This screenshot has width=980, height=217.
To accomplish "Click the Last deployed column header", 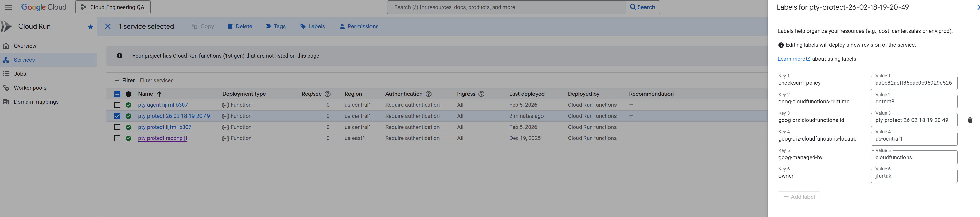I will [527, 94].
